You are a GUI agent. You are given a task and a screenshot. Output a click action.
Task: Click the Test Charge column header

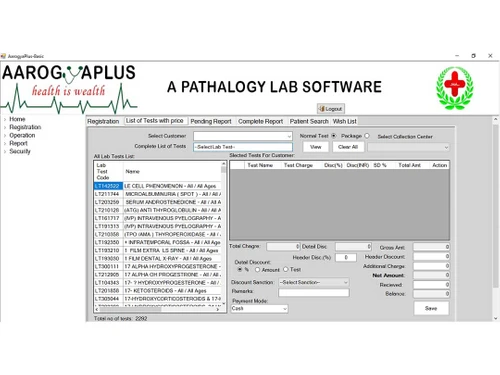point(298,165)
